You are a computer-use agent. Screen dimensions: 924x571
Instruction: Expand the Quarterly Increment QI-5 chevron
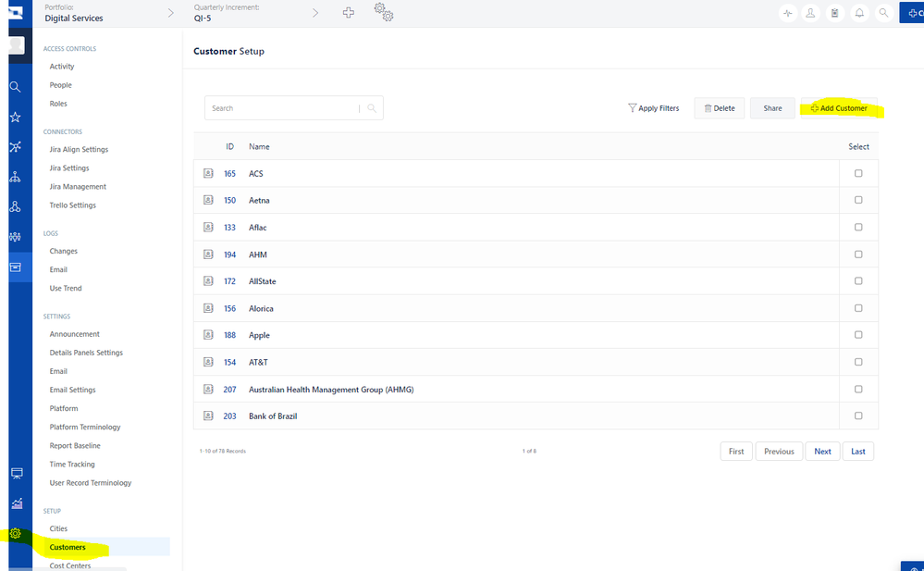tap(315, 13)
